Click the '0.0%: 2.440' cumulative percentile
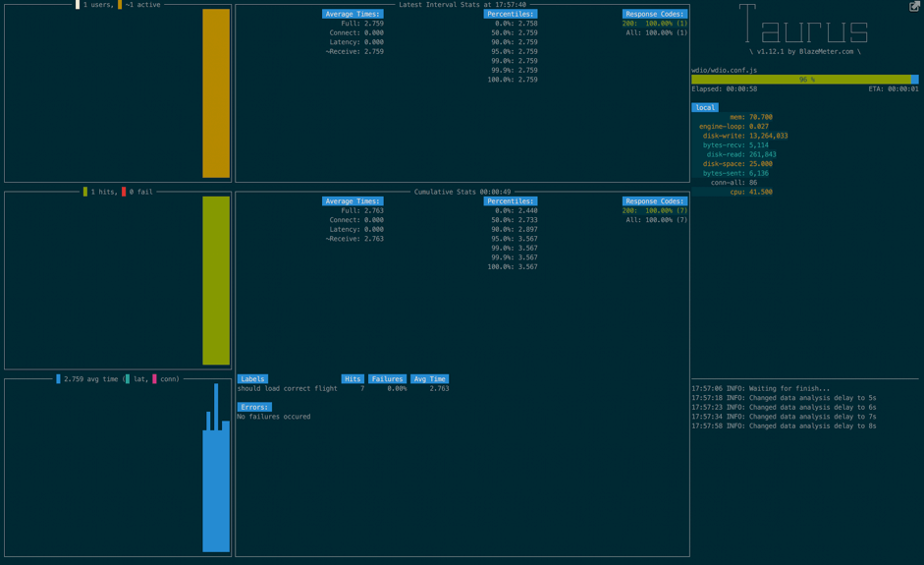Screen dimensions: 924x565 coord(516,210)
